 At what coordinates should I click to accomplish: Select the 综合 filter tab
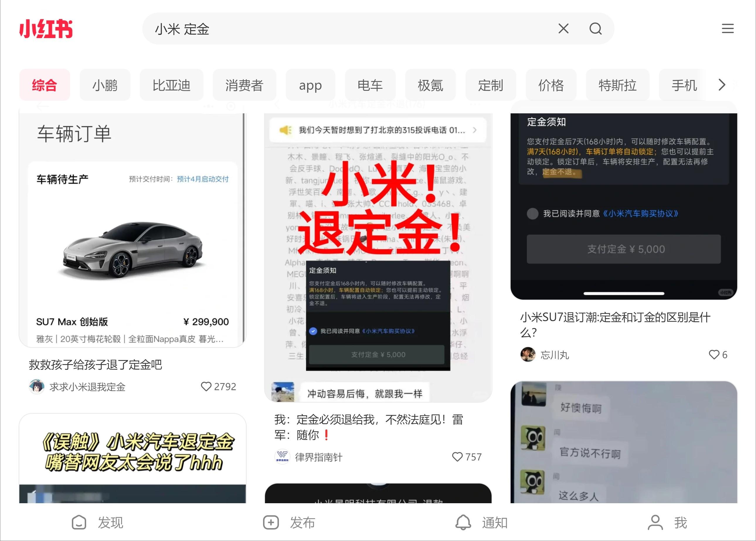pyautogui.click(x=44, y=85)
